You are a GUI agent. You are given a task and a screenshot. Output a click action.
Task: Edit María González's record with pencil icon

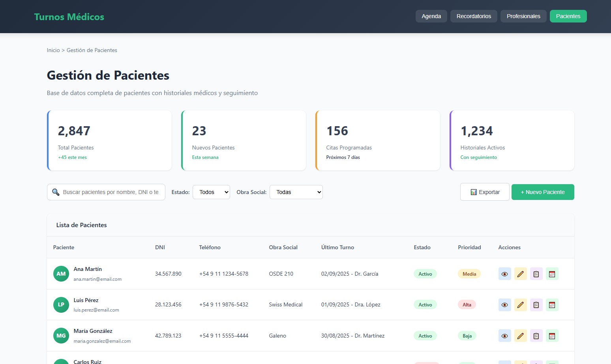520,336
